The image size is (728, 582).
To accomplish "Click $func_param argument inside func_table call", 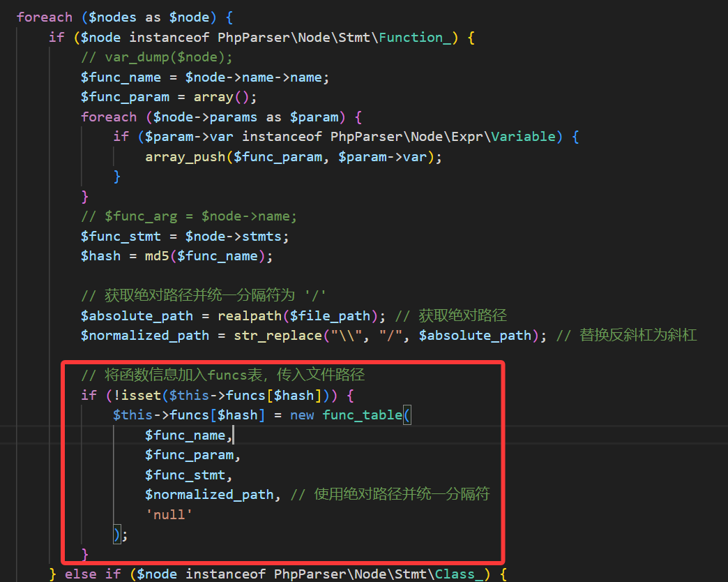I will pos(189,455).
